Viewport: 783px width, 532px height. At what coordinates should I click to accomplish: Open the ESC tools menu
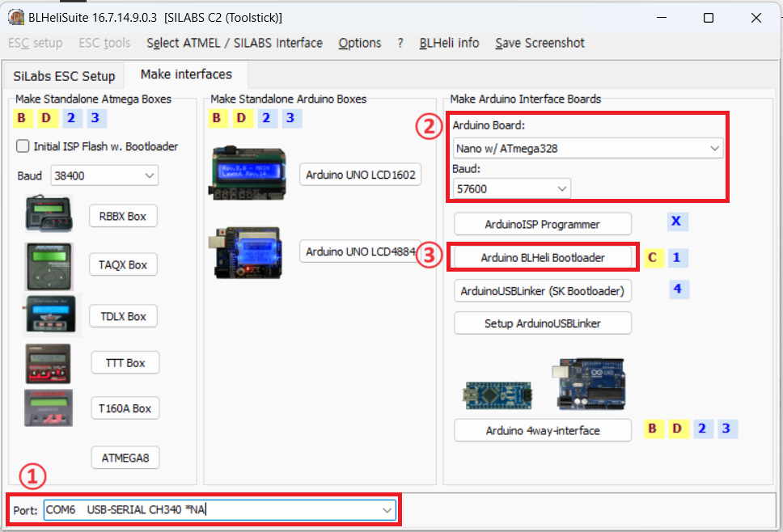click(104, 44)
